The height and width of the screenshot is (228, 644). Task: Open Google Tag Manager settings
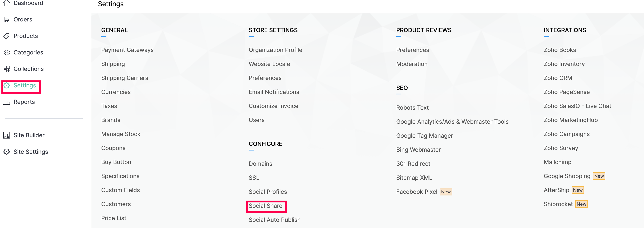[x=424, y=136]
